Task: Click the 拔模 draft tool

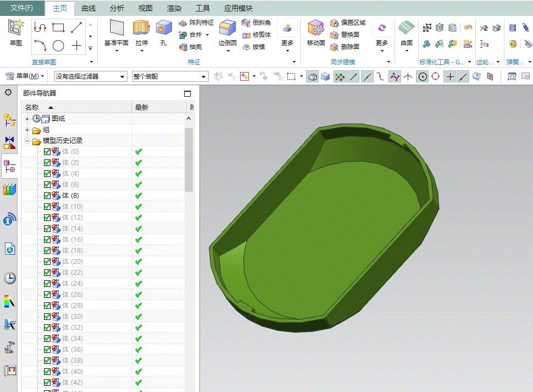Action: point(253,47)
